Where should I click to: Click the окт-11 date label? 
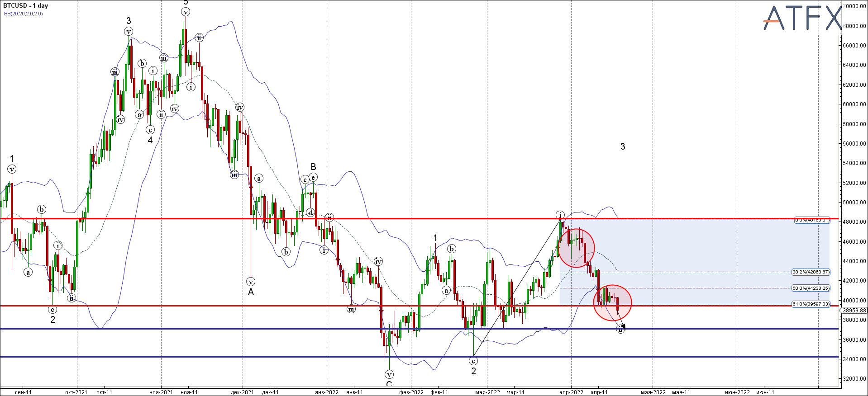point(104,392)
